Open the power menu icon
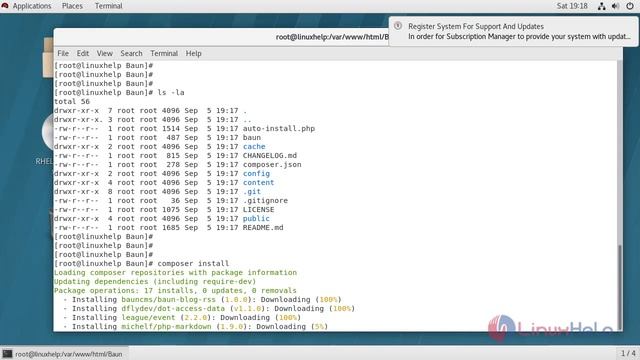640x360 pixels. point(630,6)
